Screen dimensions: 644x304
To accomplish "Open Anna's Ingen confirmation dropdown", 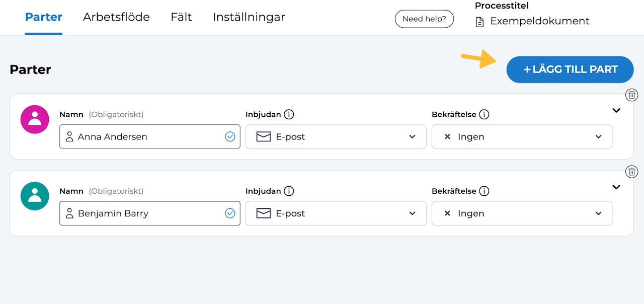I will click(522, 136).
